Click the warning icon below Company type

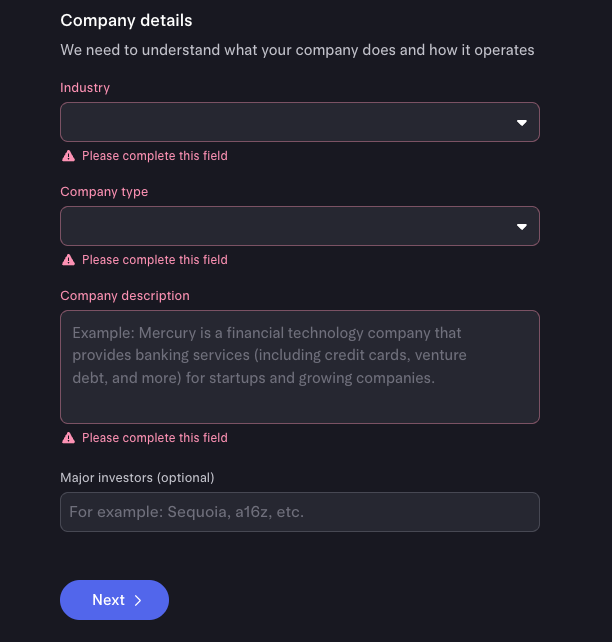pos(68,260)
